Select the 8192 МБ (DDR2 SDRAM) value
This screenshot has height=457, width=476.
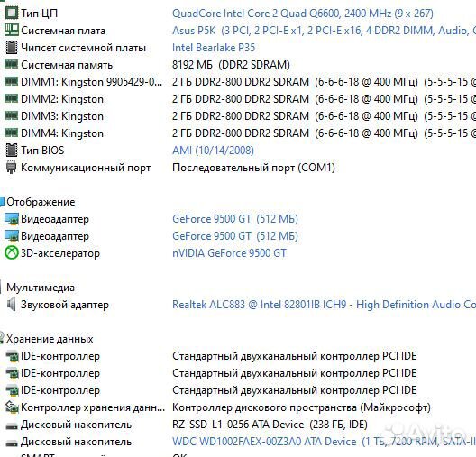point(231,65)
